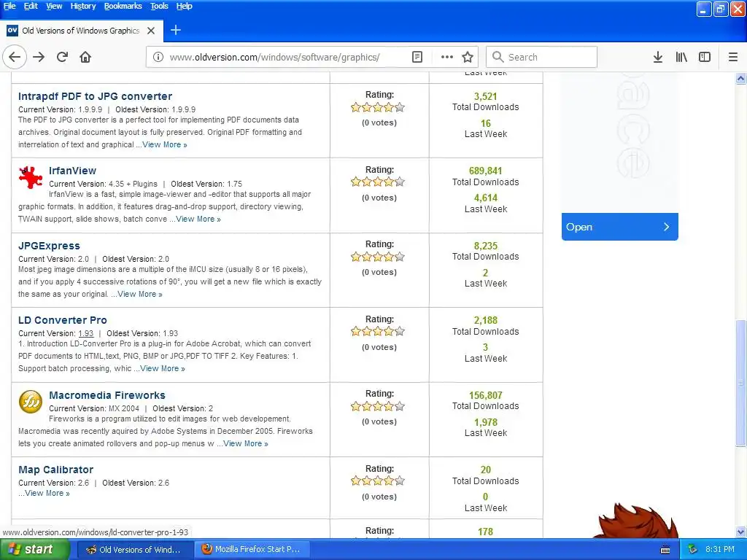747x560 pixels.
Task: Click the IrfanView red cat icon
Action: click(x=31, y=177)
